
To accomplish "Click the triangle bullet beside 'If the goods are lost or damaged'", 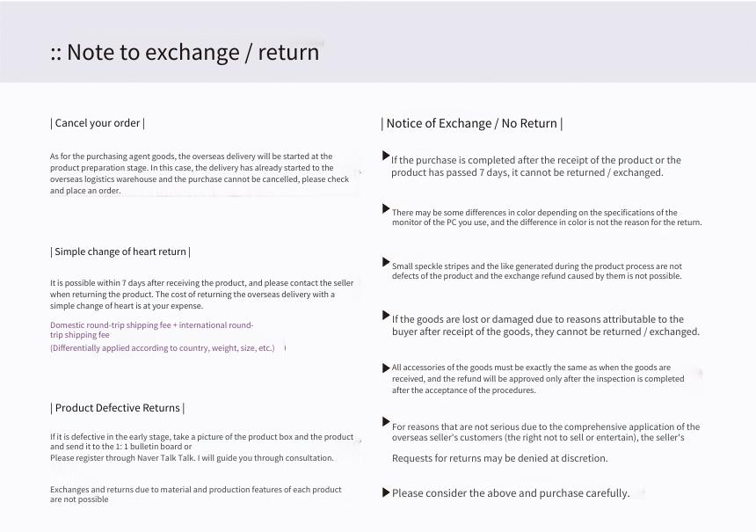I will click(x=386, y=315).
